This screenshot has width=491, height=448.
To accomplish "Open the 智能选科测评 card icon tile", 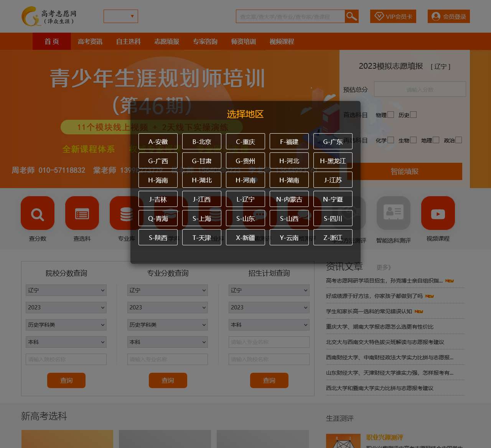I will 394,213.
